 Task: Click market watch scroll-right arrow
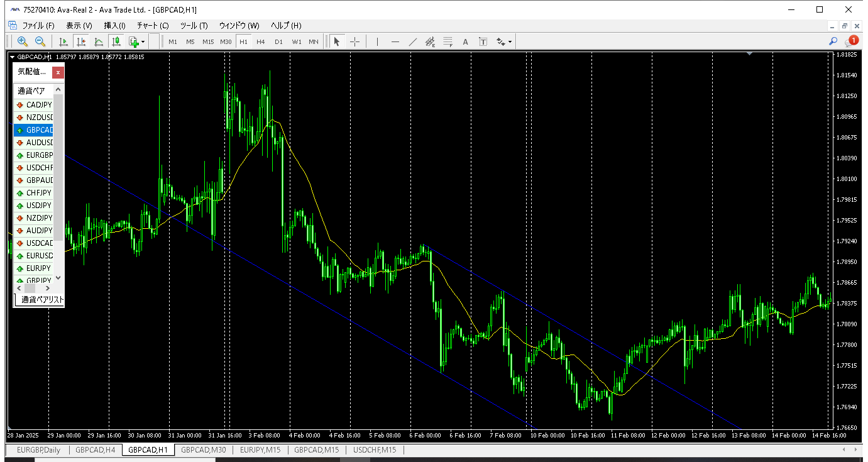49,287
